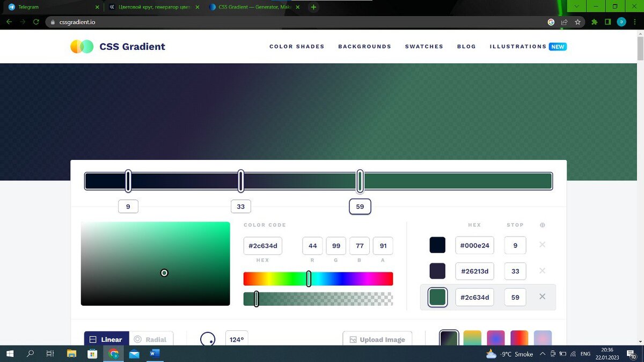Click the CSS Gradient logo
The height and width of the screenshot is (362, 644).
pyautogui.click(x=118, y=47)
